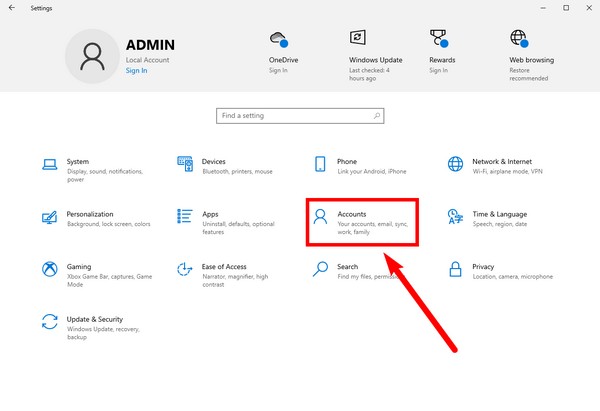Click the Apps list icon
Image resolution: width=600 pixels, height=411 pixels.
(184, 217)
